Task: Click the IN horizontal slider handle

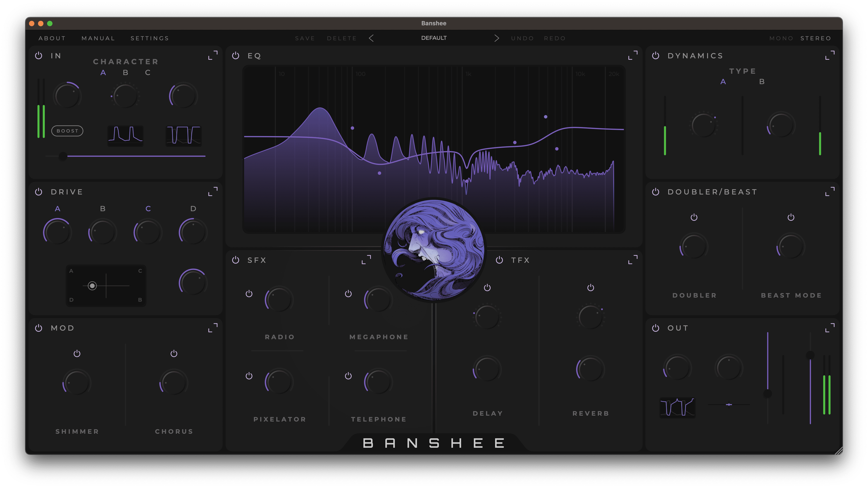Action: (63, 156)
